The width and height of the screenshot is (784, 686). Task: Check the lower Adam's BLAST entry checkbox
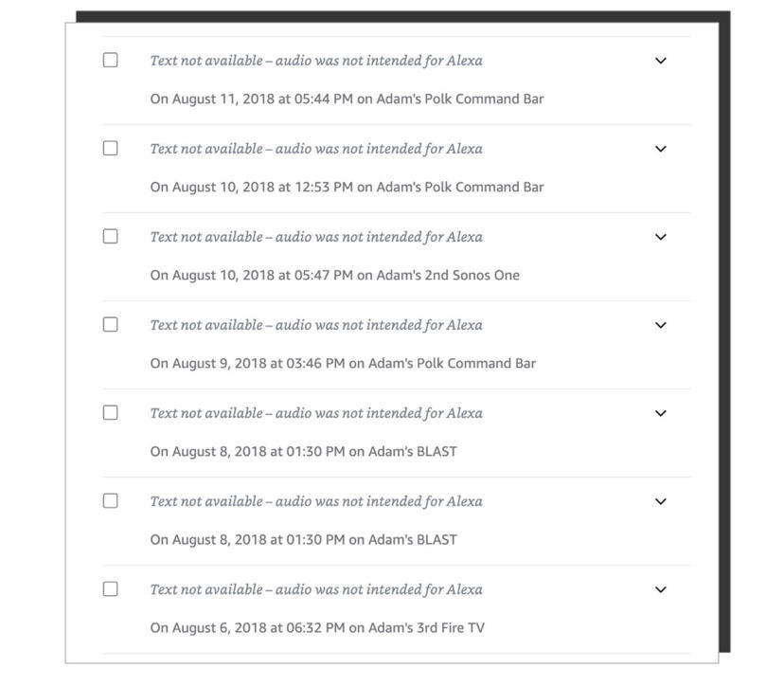click(x=111, y=500)
